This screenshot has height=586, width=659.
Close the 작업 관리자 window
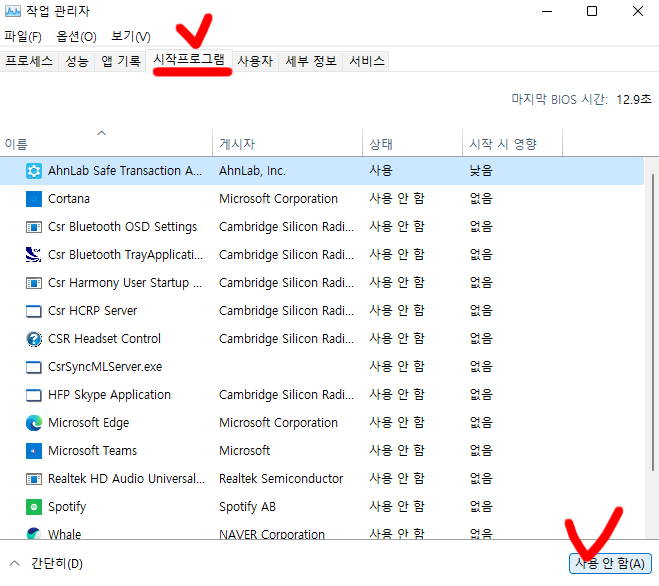(x=638, y=11)
